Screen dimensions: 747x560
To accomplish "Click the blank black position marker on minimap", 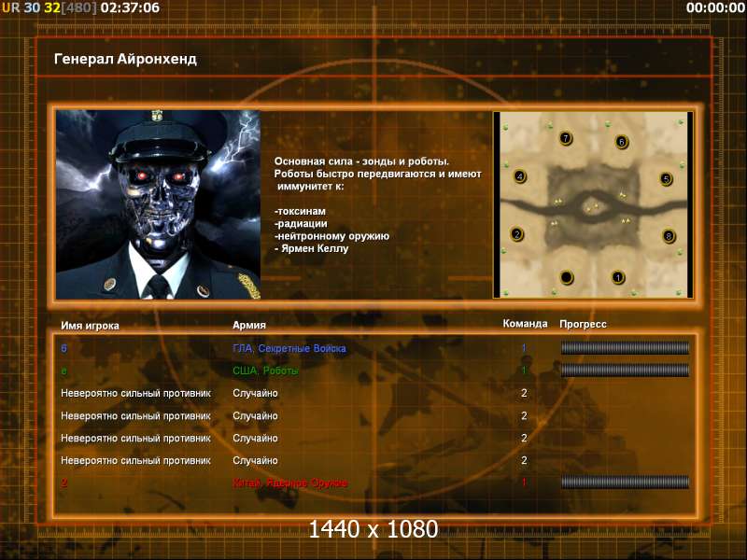I will 567,276.
